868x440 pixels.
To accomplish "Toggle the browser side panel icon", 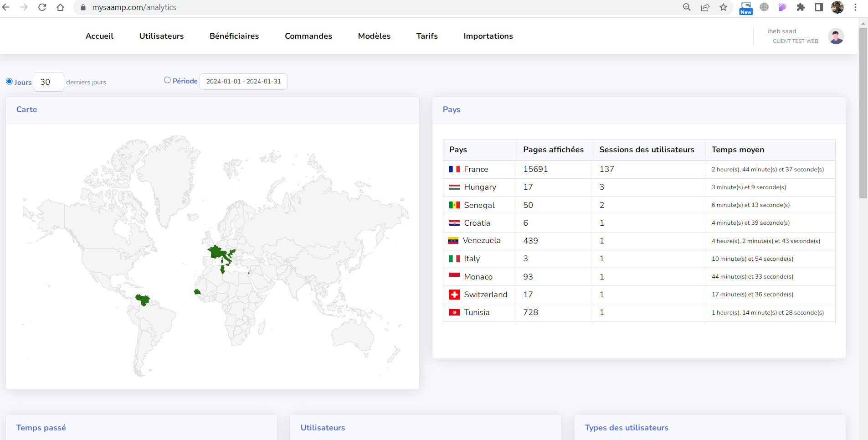I will click(819, 7).
